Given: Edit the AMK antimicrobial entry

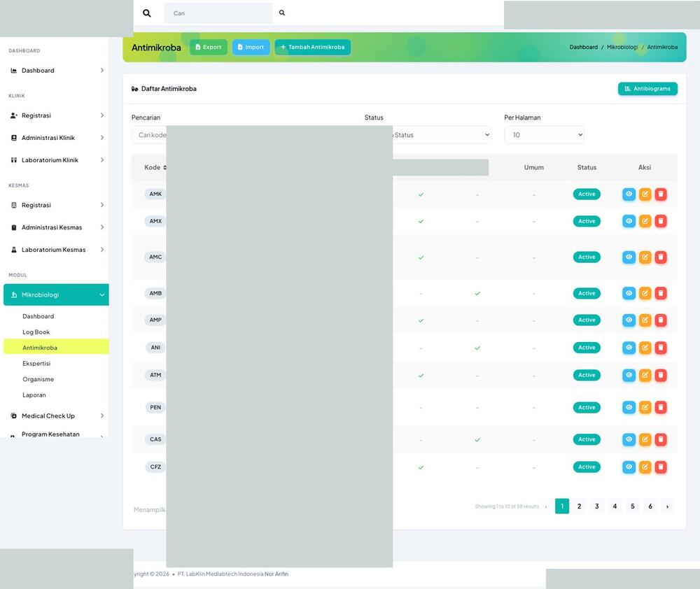Looking at the screenshot, I should click(645, 194).
